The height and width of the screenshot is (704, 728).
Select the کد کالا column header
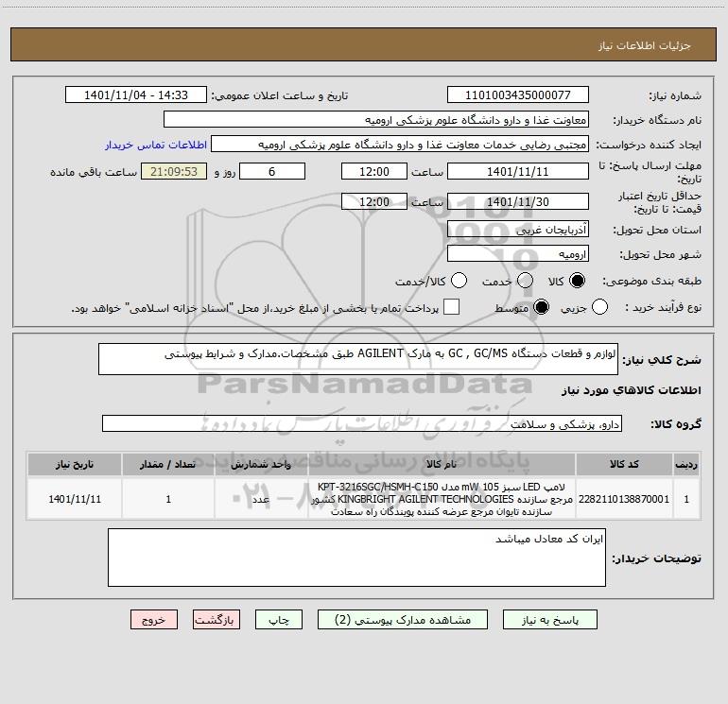point(624,465)
